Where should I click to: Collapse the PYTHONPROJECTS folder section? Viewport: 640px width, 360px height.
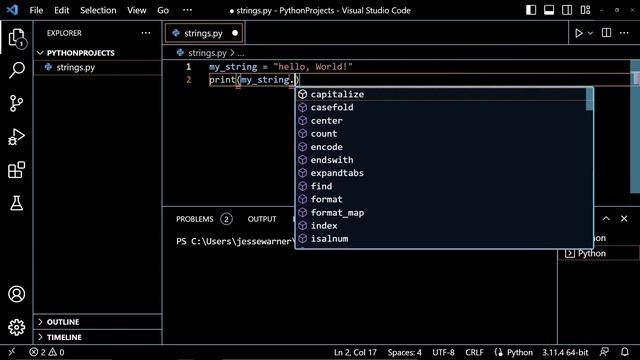40,53
